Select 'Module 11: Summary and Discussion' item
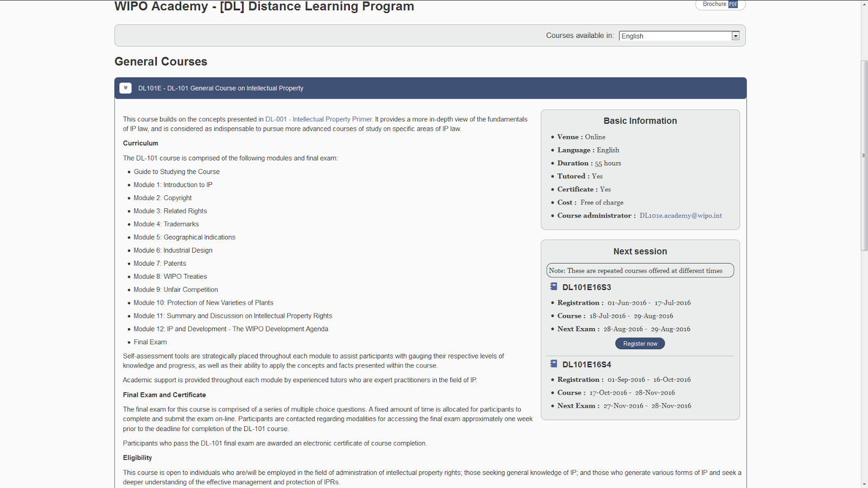Screen dimensions: 868x488 pyautogui.click(x=233, y=316)
